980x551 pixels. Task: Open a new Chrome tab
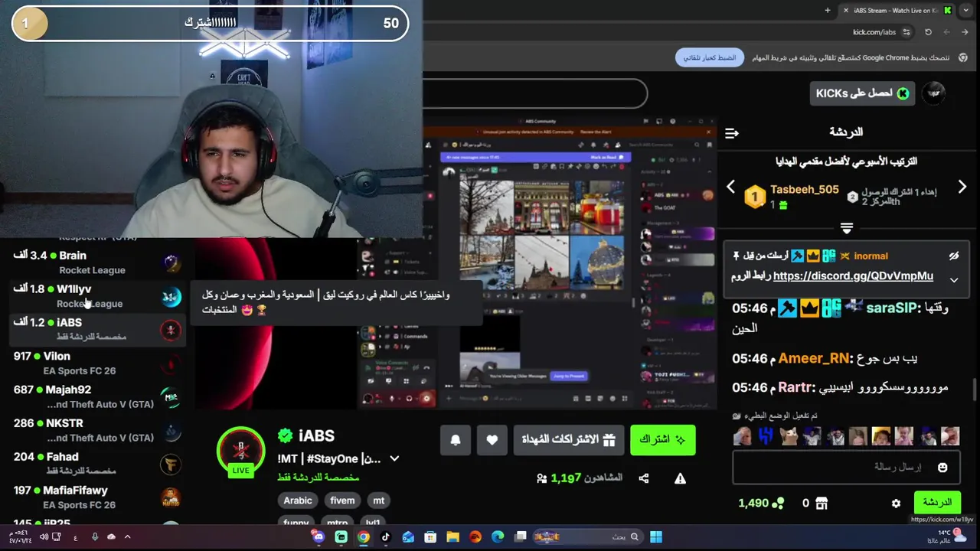(x=828, y=10)
